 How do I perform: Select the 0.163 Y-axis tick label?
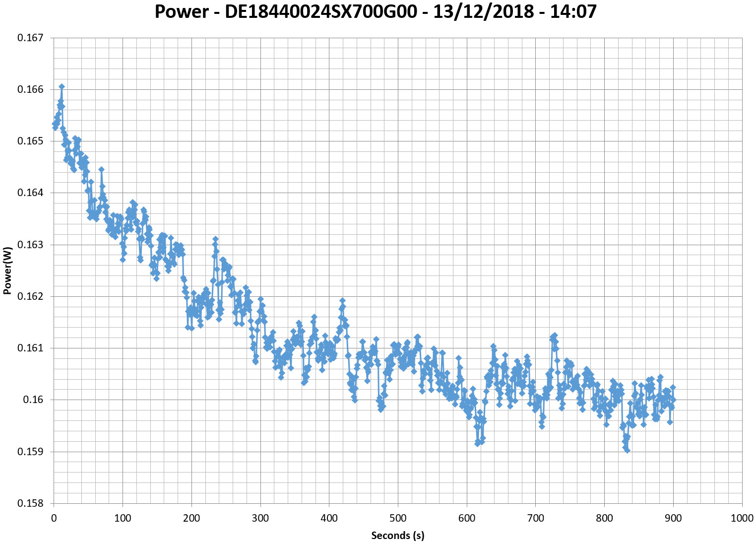pos(30,245)
